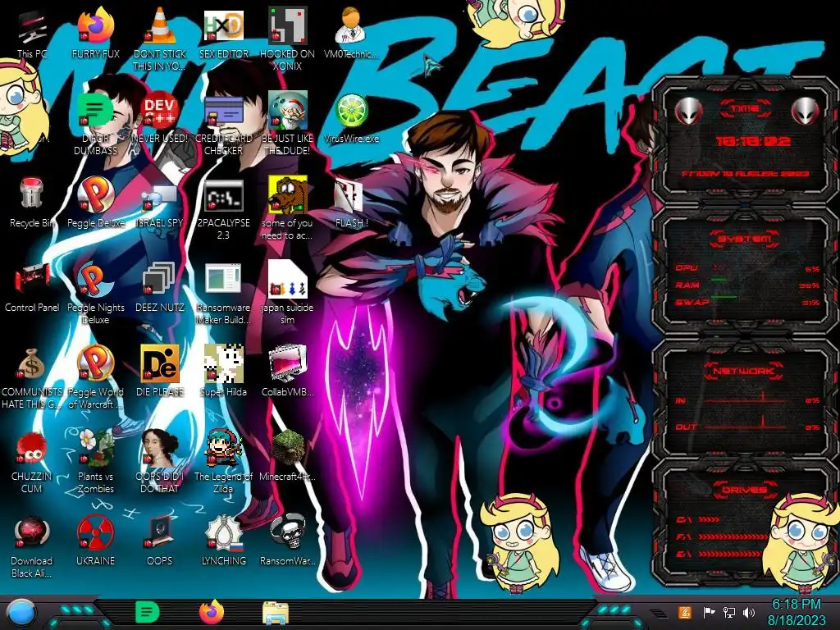Open the taskbar clock showing 6:18 PM
The image size is (840, 630).
(x=796, y=612)
